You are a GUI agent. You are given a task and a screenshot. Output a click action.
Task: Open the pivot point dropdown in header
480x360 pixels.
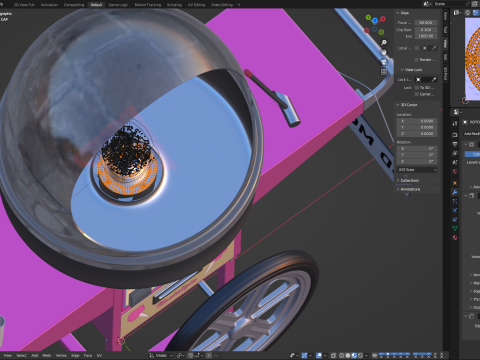[x=180, y=355]
